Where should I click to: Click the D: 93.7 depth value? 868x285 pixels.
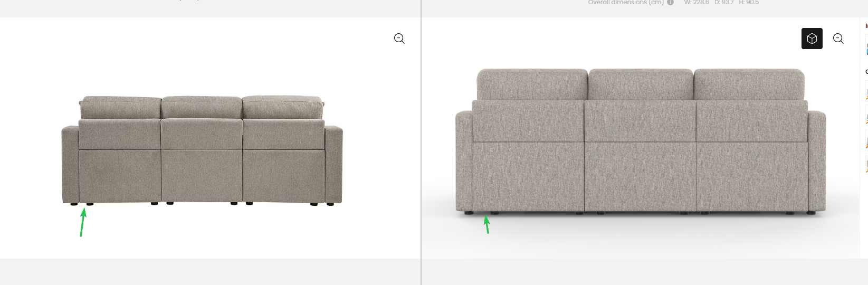click(x=724, y=3)
